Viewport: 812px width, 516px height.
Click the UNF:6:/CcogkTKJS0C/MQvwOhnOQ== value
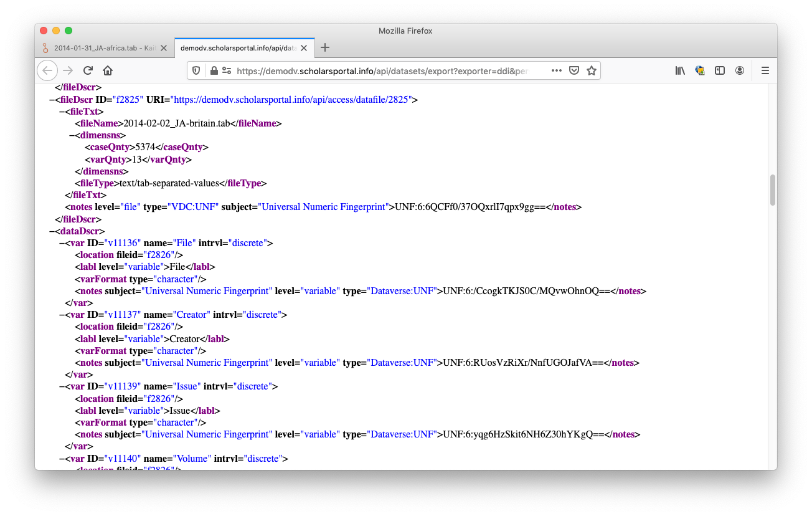tap(527, 291)
